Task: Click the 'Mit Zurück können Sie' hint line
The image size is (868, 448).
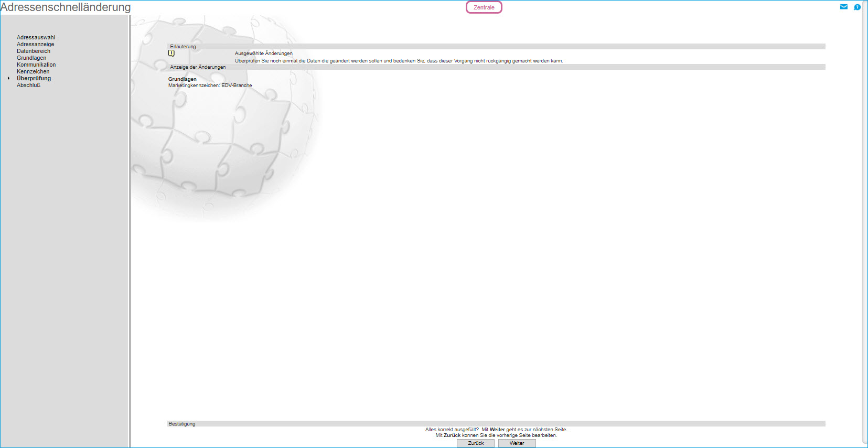Action: click(496, 435)
